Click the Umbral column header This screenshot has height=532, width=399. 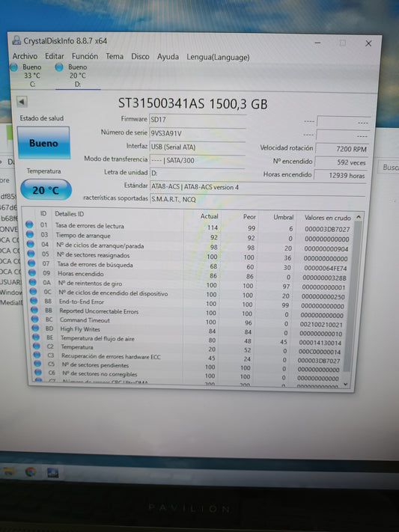283,217
